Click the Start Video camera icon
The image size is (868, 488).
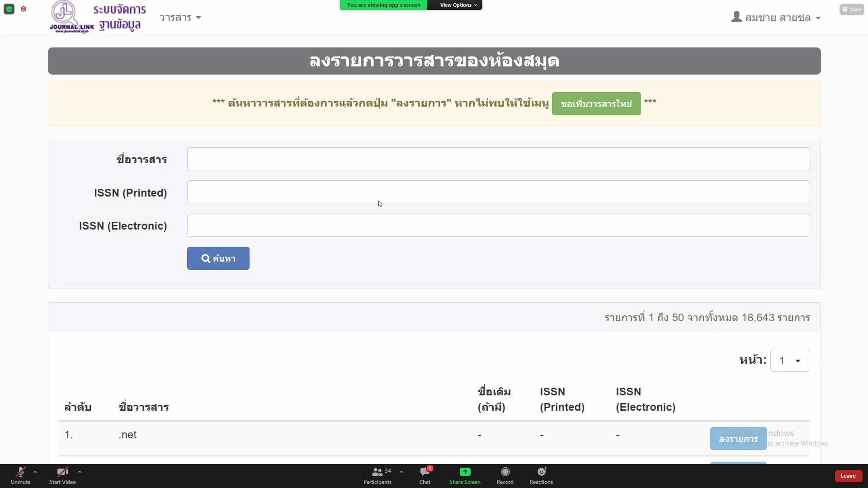point(62,472)
